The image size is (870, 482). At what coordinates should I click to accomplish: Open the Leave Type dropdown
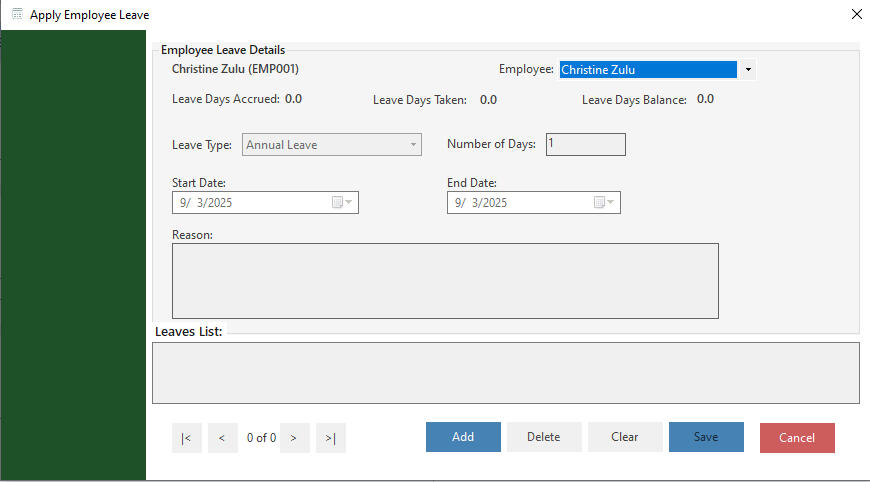pos(413,145)
